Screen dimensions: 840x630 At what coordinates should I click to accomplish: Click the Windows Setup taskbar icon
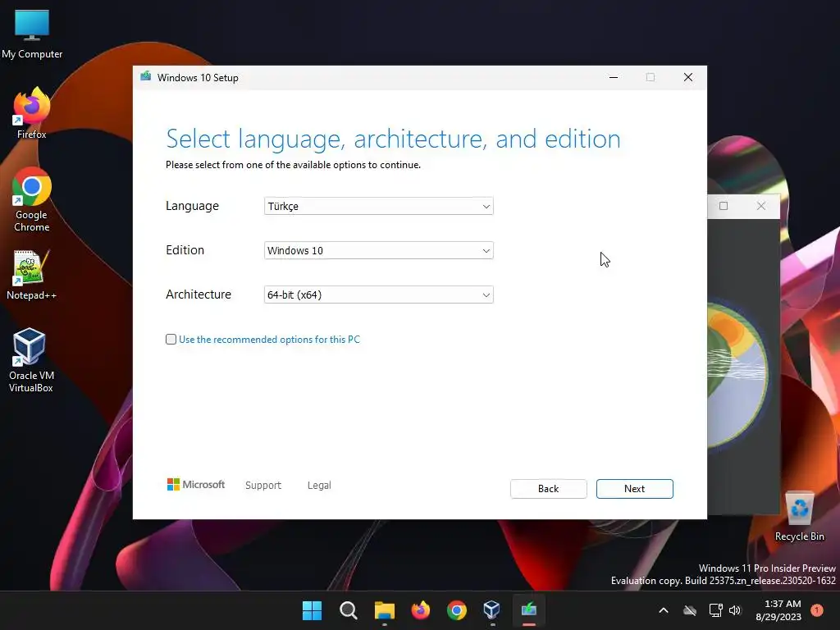pos(529,610)
